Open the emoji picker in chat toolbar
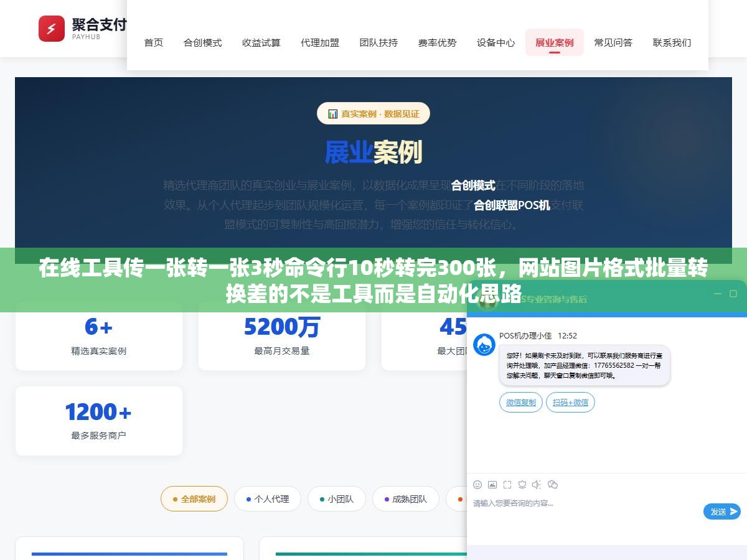The image size is (747, 560). point(477,485)
